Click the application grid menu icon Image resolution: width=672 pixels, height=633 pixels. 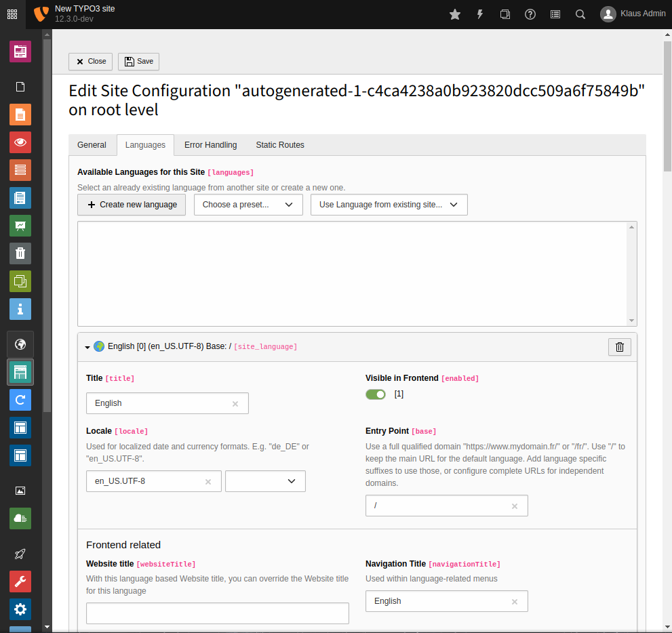click(13, 14)
